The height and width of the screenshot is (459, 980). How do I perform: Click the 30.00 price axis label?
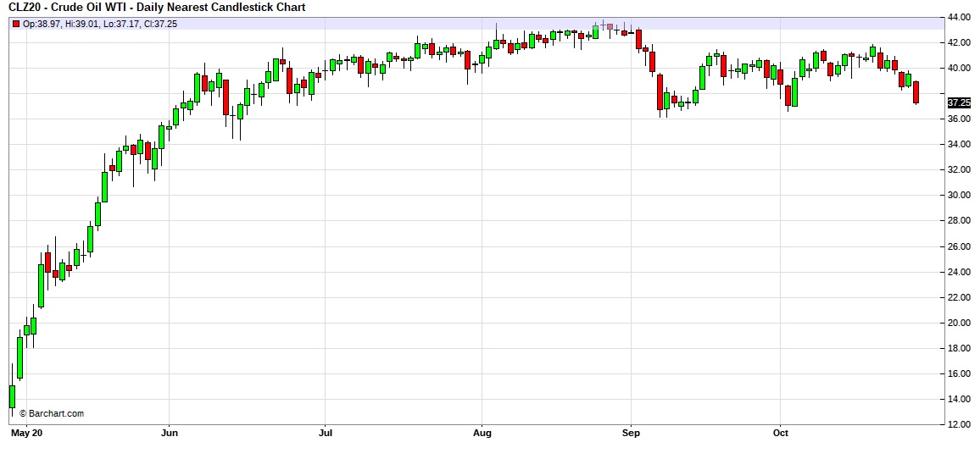(960, 195)
